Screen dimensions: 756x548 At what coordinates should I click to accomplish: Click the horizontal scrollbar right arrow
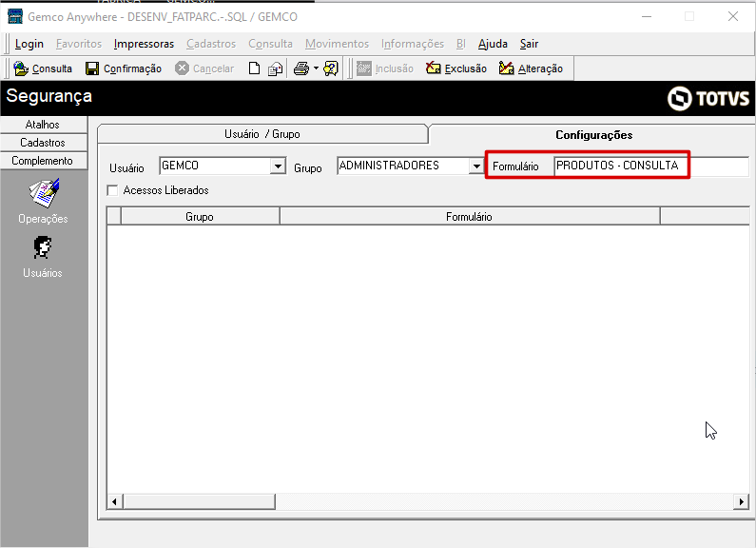741,501
